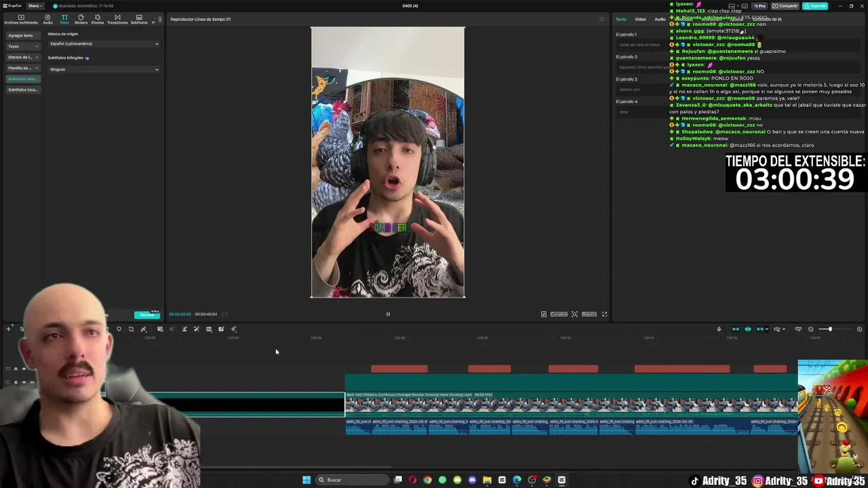The width and height of the screenshot is (868, 488).
Task: Expand the Plantilla de texto category
Action: coord(22,68)
